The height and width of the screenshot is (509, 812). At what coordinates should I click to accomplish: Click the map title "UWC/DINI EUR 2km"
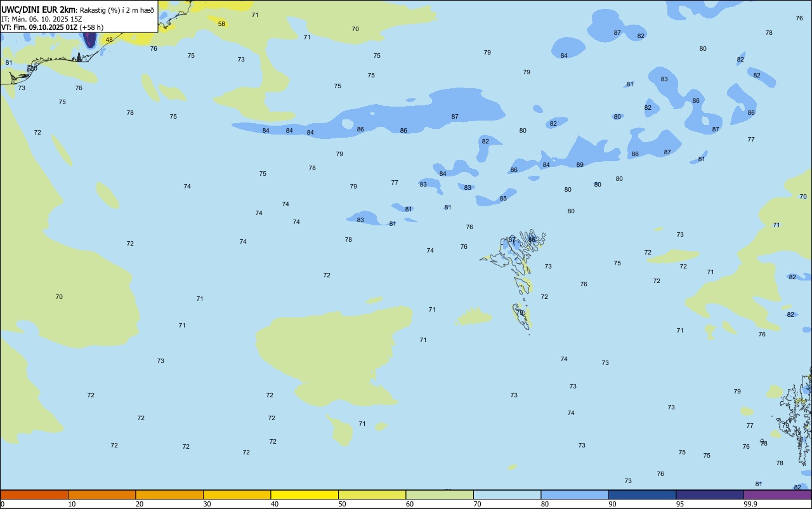click(x=38, y=10)
